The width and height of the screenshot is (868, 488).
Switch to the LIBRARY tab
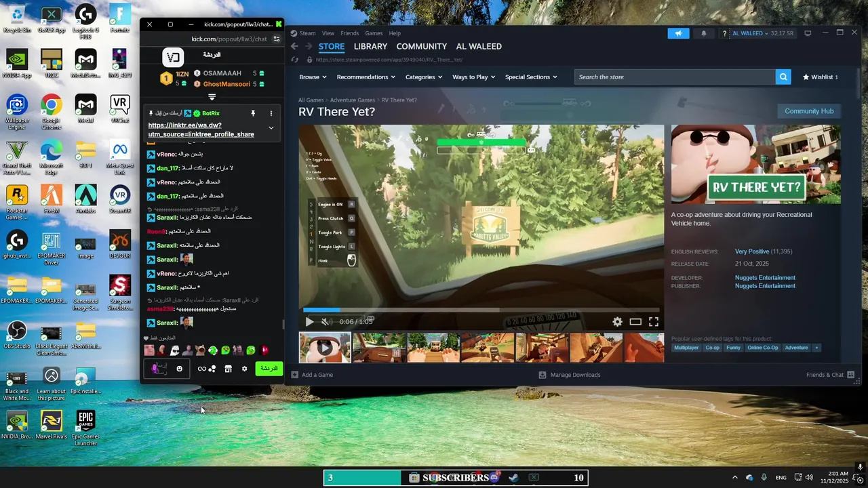pos(370,46)
